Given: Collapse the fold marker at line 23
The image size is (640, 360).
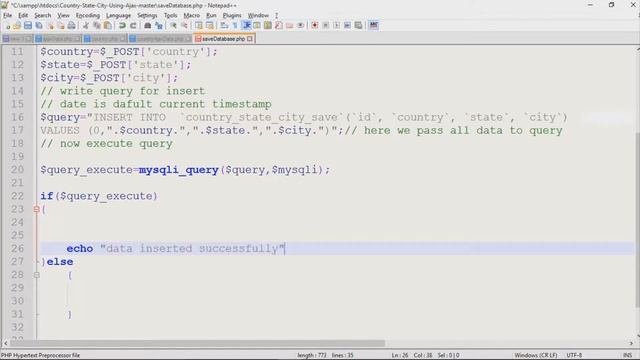Looking at the screenshot, I should [36, 209].
